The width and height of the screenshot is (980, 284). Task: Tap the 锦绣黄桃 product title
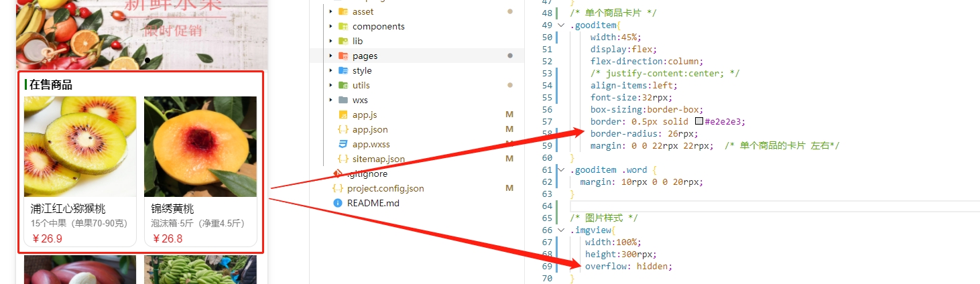pyautogui.click(x=172, y=209)
